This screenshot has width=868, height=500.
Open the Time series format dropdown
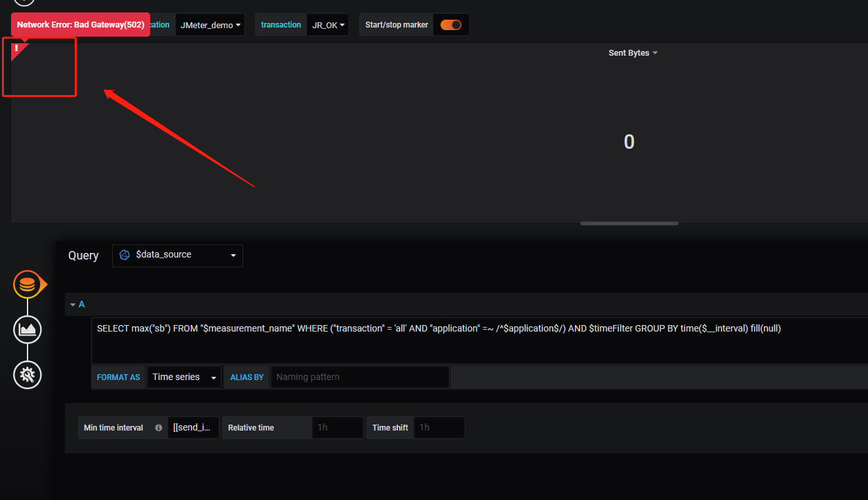click(184, 377)
